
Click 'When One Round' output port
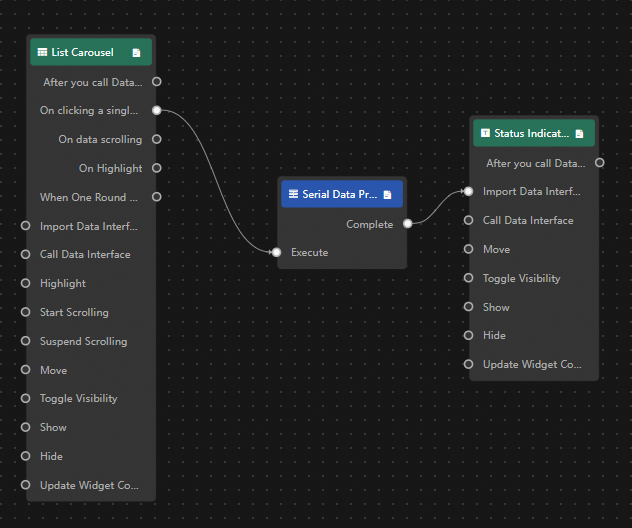tap(156, 197)
